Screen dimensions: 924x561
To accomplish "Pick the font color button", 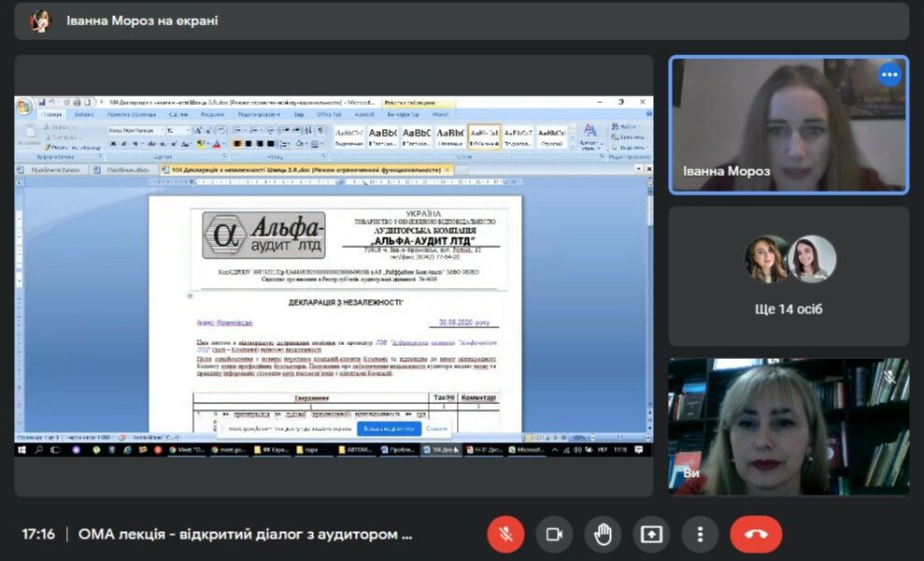I will (x=216, y=144).
